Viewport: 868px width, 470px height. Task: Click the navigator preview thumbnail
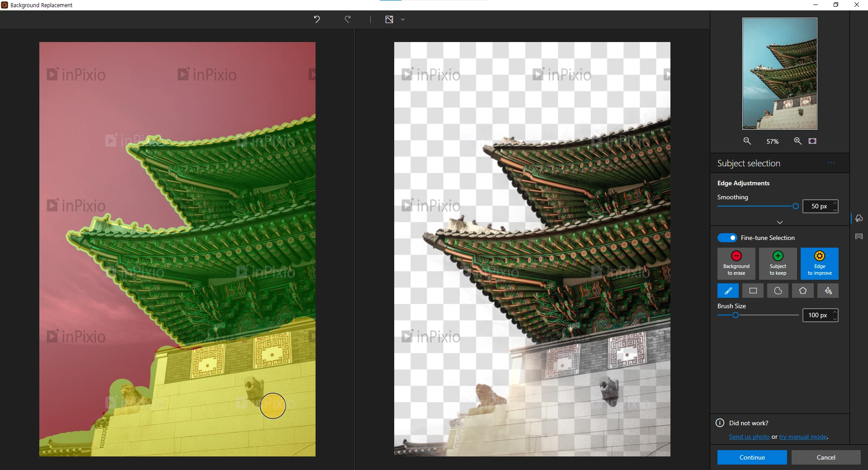780,74
